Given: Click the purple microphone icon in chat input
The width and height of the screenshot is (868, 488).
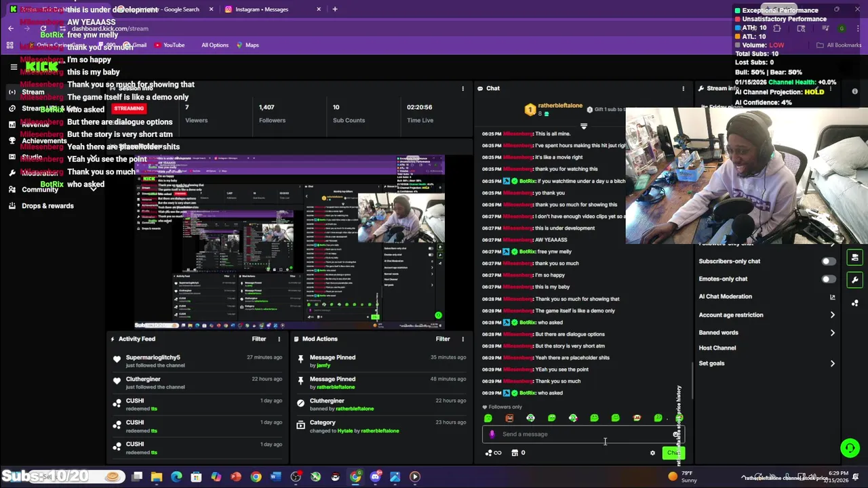Looking at the screenshot, I should pos(492,434).
